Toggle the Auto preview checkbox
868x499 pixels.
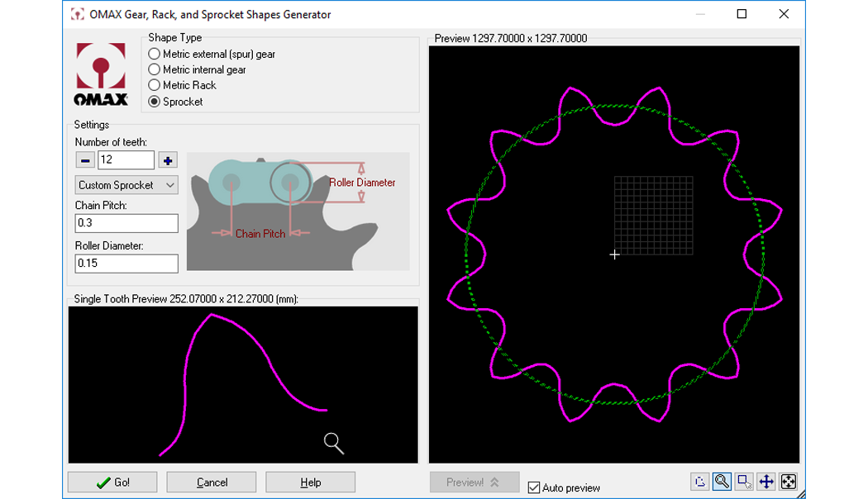pos(534,487)
